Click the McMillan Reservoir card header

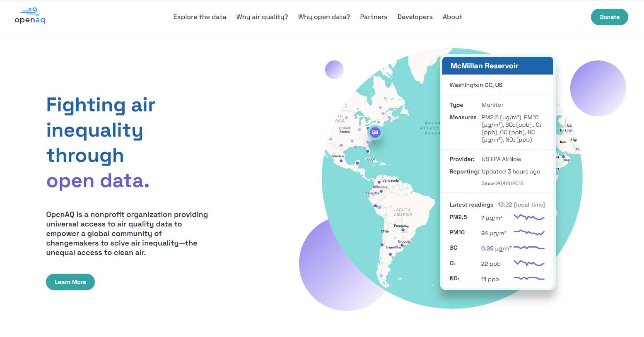coord(485,66)
